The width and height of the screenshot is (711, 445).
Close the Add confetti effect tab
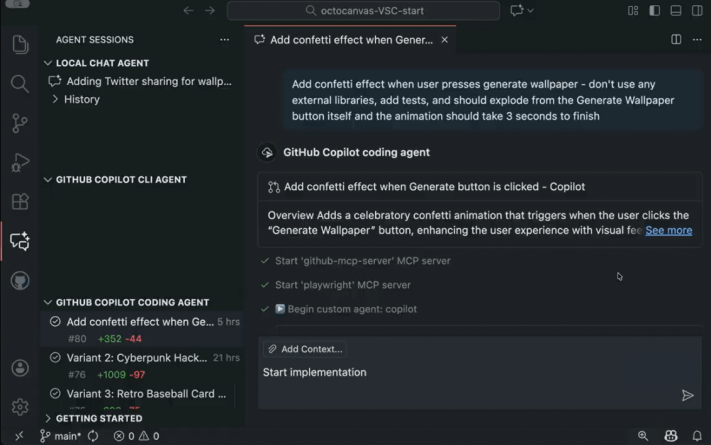point(445,40)
